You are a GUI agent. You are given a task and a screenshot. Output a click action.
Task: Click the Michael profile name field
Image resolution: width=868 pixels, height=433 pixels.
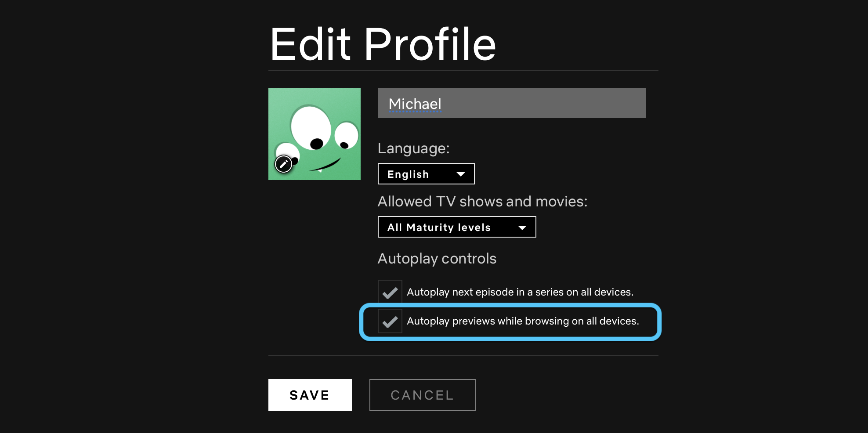(511, 104)
